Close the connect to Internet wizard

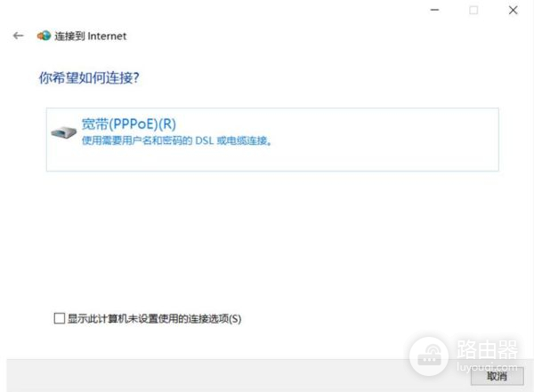click(513, 10)
